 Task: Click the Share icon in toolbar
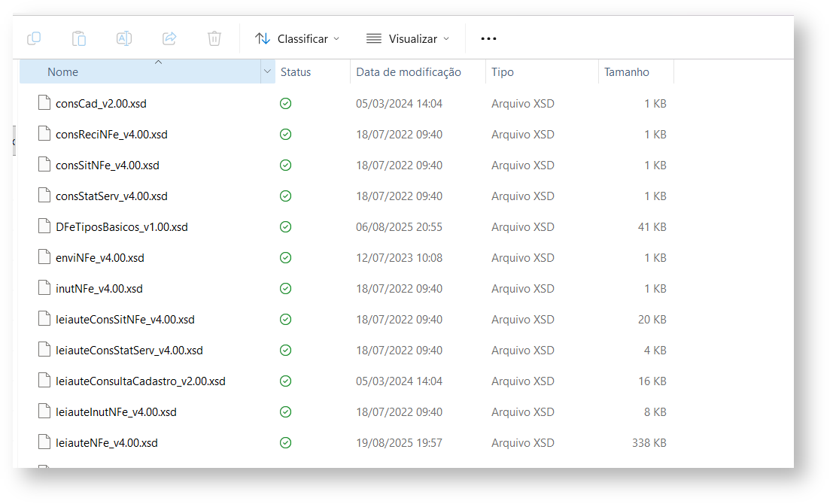tap(169, 38)
